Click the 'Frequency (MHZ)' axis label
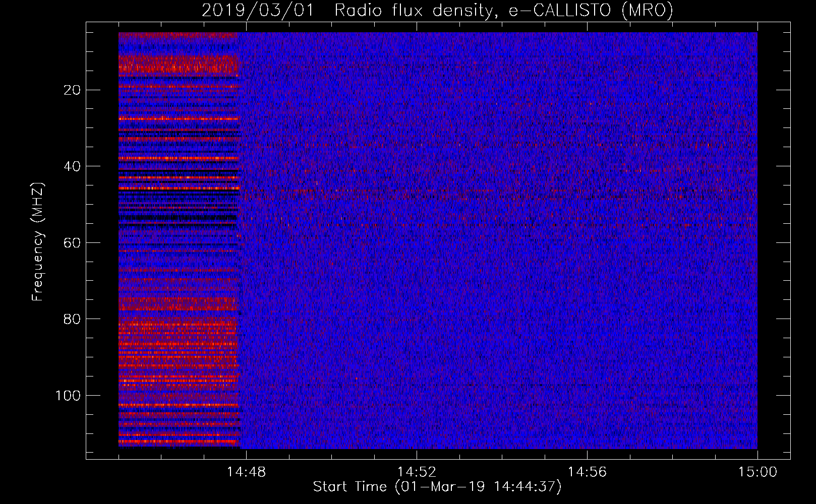The height and width of the screenshot is (504, 816). (x=38, y=241)
